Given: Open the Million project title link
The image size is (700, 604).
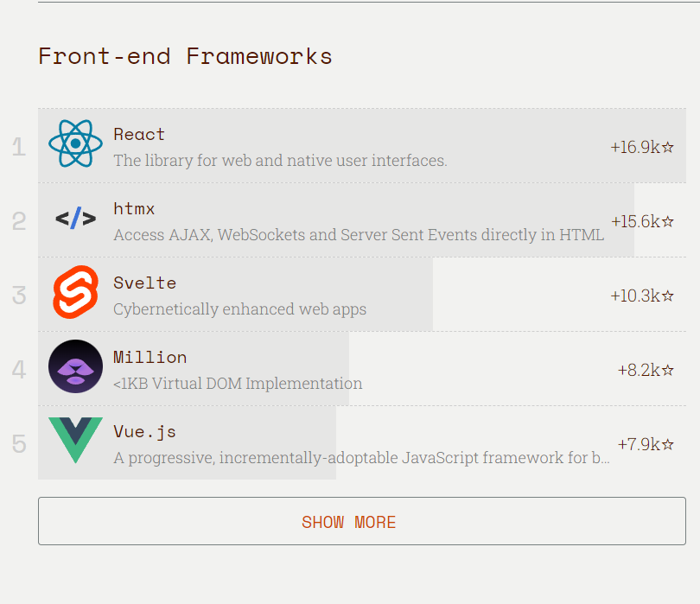Looking at the screenshot, I should (150, 357).
